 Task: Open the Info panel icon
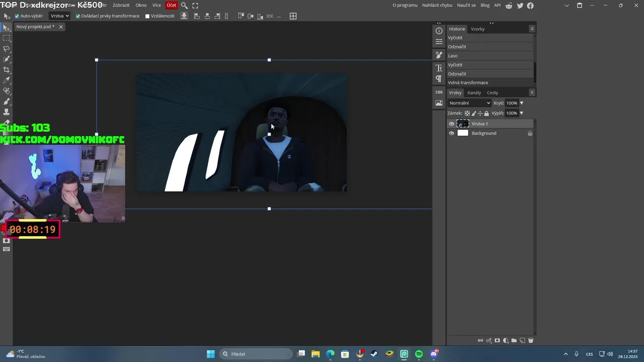point(439,31)
